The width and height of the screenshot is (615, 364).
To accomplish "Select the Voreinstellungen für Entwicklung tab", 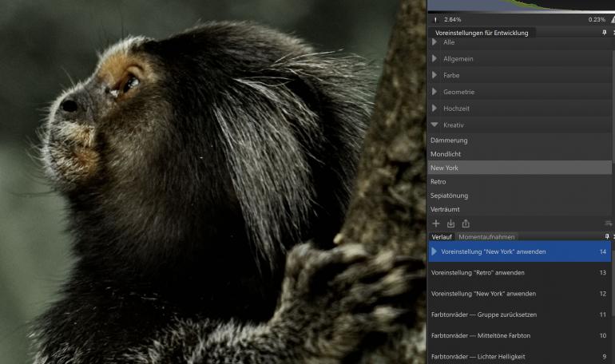I will click(482, 33).
